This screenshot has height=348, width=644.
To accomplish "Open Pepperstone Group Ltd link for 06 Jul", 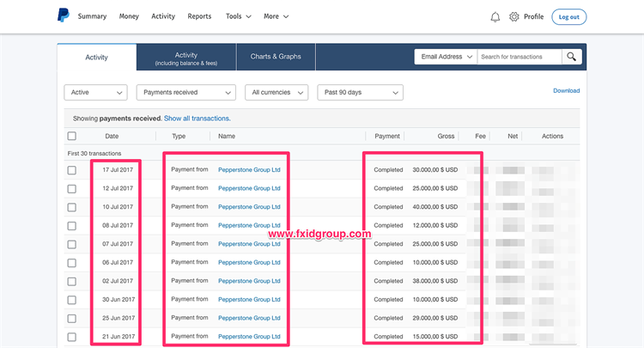I will tap(249, 262).
